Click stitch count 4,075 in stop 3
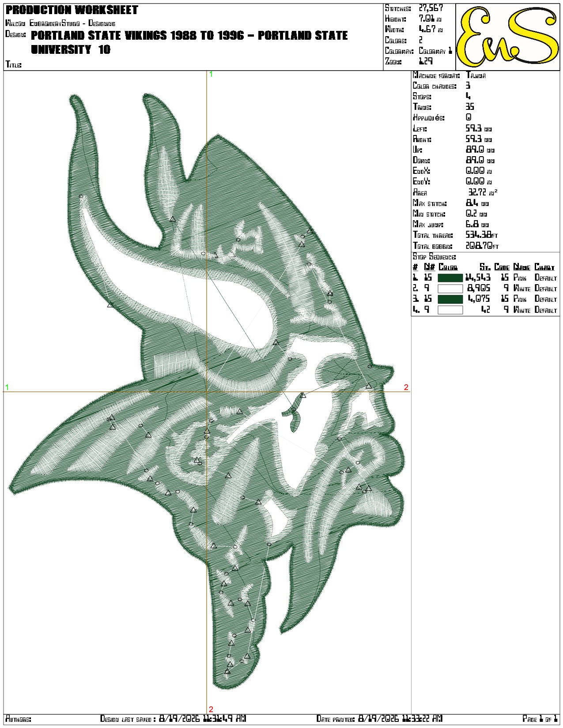 coord(479,299)
